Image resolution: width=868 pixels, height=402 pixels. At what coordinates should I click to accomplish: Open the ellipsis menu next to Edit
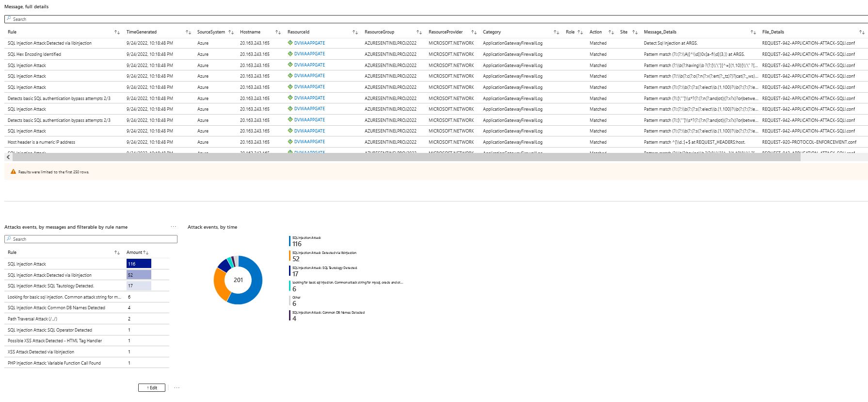click(177, 388)
